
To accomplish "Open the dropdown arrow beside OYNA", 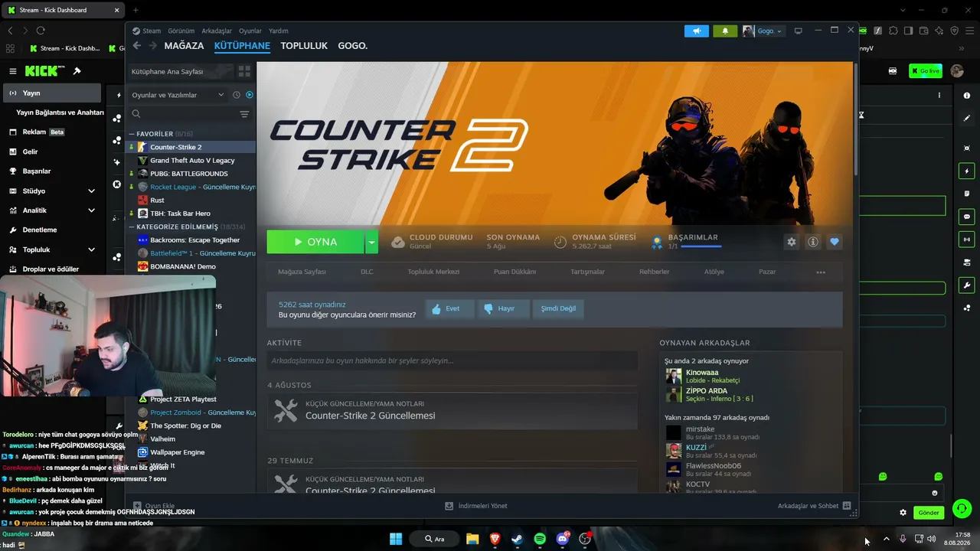I will click(x=371, y=242).
